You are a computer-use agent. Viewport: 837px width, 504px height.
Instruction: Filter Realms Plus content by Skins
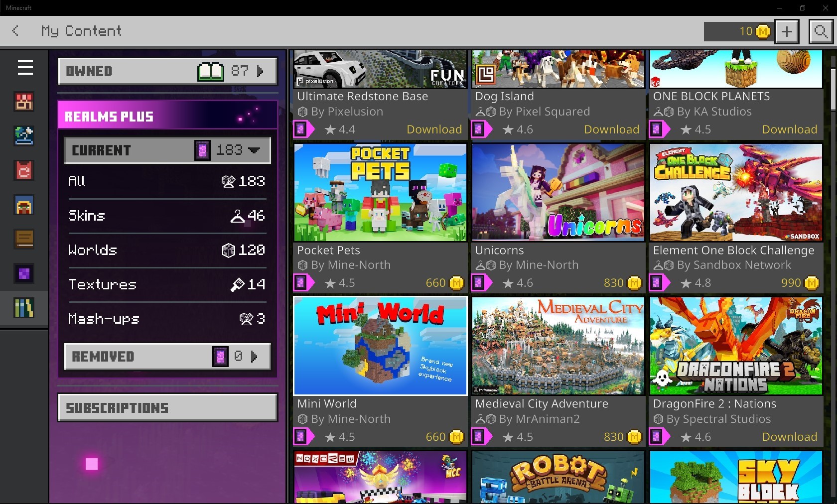[x=167, y=216]
